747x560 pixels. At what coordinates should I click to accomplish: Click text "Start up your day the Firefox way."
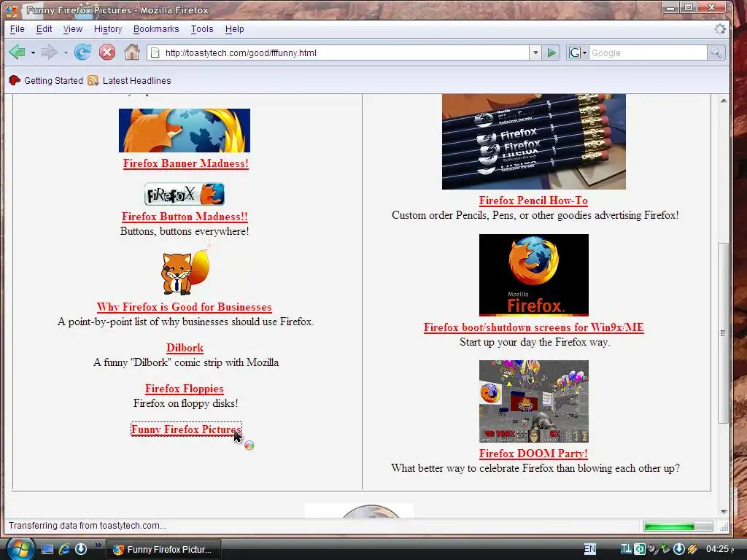tap(535, 343)
